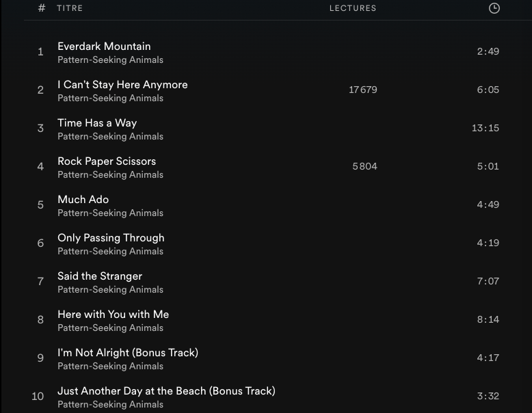Select I'm Not Alright (Bonus Track)
Viewport: 532px width, 413px height.
tap(128, 353)
